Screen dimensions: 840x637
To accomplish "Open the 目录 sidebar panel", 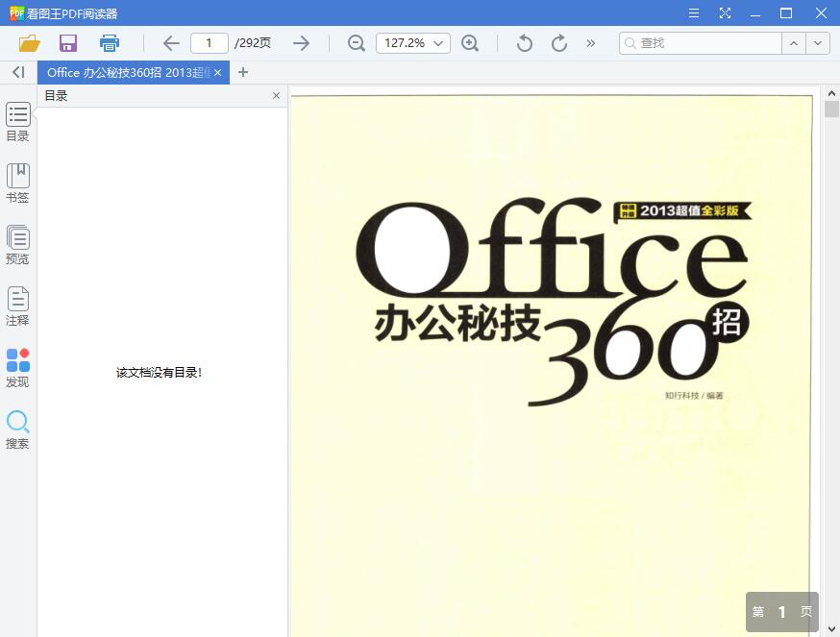I will click(x=17, y=122).
